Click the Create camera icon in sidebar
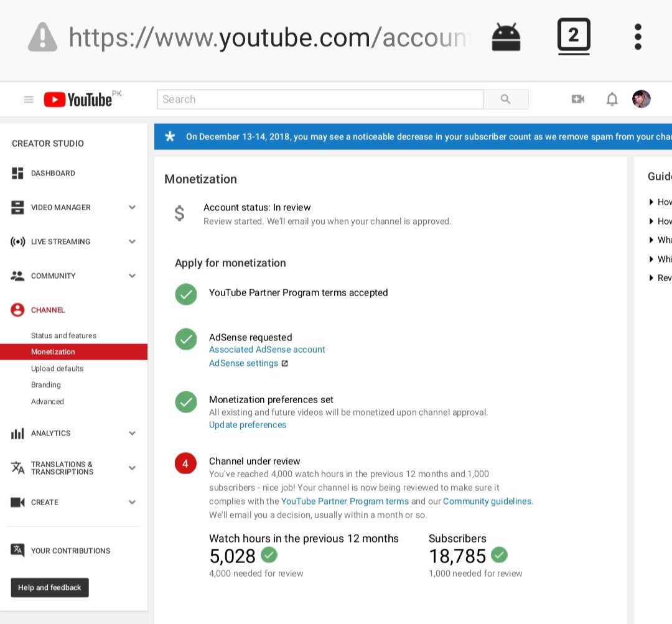Screen dimensions: 672x624 (17, 502)
